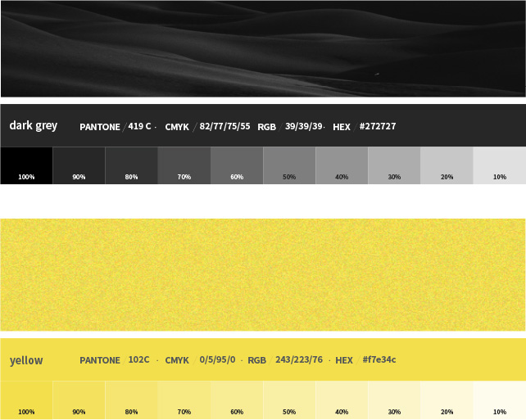Select the HEX #272727 value
This screenshot has height=420, width=526.
tap(377, 127)
